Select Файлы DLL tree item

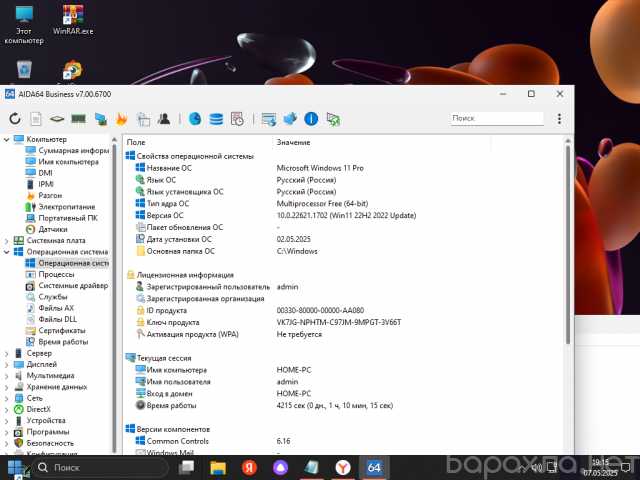tap(51, 320)
